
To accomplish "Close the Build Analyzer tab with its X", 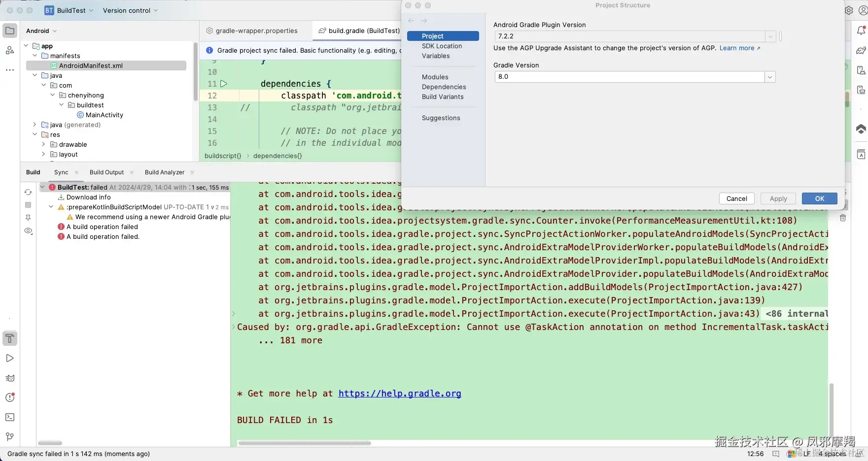I will pos(192,172).
